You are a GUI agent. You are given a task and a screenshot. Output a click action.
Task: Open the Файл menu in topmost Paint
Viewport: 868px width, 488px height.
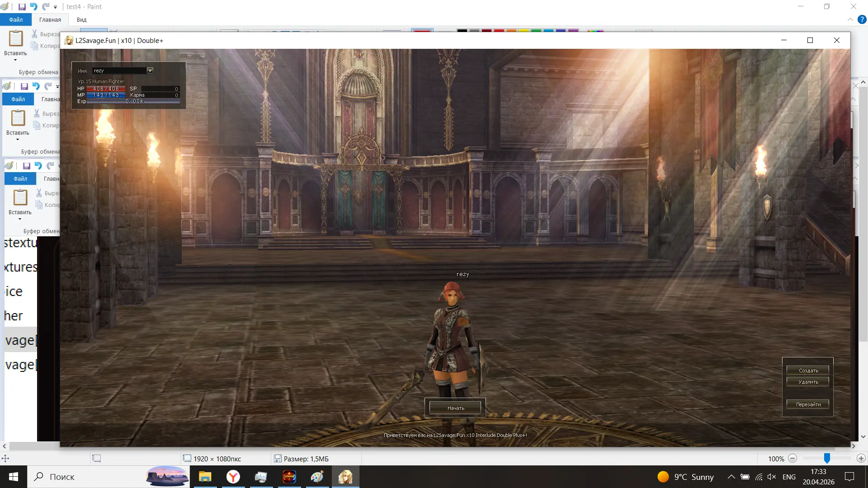(x=16, y=19)
